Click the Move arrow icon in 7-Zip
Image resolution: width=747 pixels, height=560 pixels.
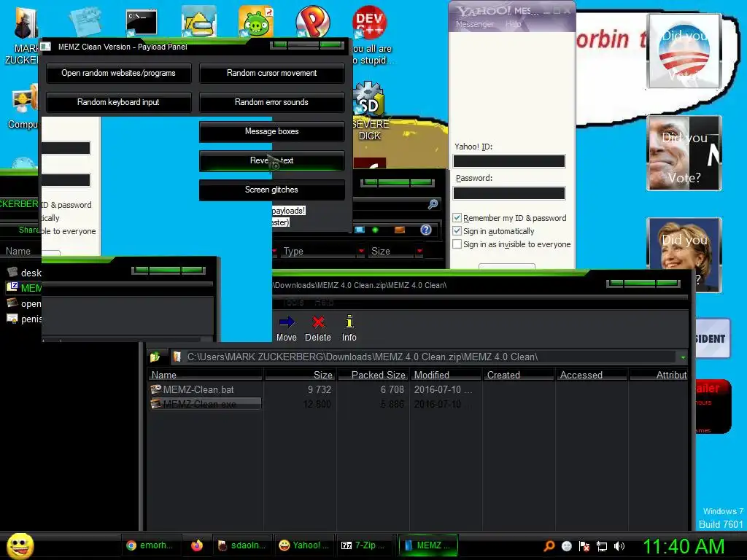(286, 322)
